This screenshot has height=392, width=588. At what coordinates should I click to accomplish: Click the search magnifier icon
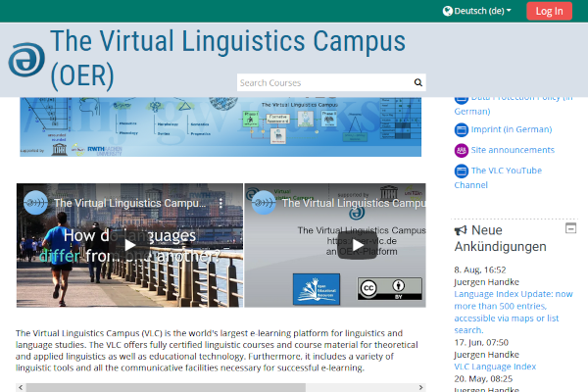click(x=418, y=83)
